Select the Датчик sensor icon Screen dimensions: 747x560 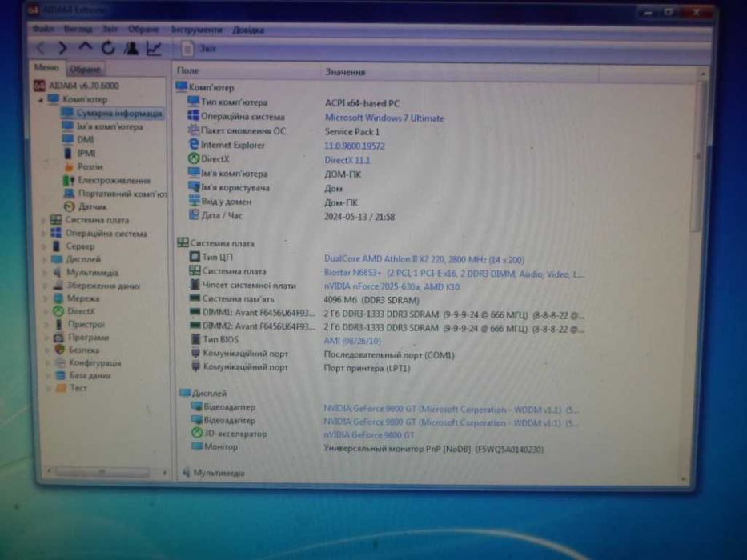[x=70, y=206]
